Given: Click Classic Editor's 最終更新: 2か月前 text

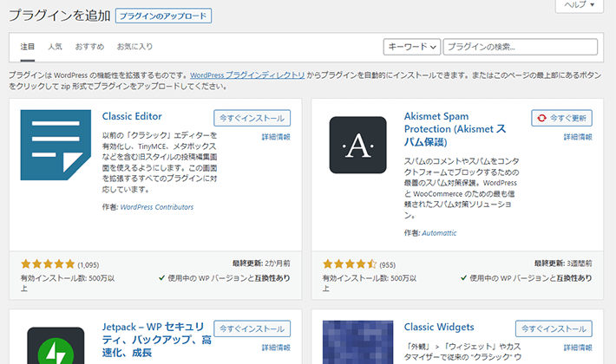Looking at the screenshot, I should tap(261, 263).
